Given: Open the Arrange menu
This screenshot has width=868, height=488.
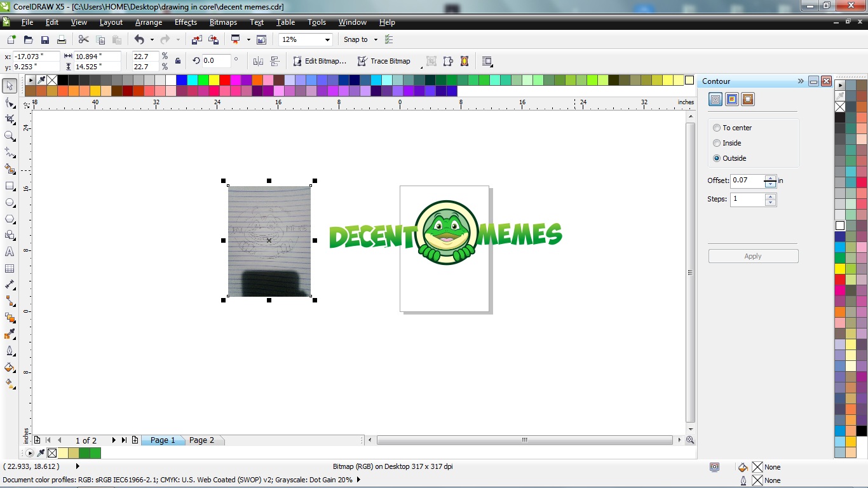Looking at the screenshot, I should 149,22.
